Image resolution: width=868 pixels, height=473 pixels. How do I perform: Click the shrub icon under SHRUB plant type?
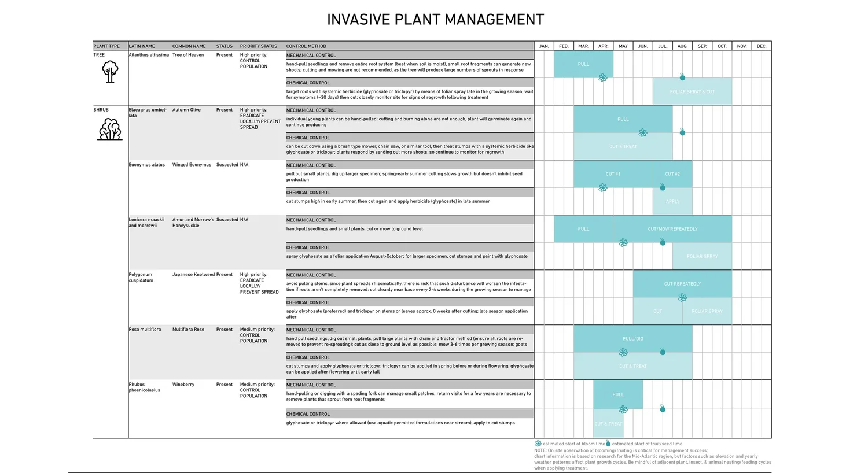point(110,130)
